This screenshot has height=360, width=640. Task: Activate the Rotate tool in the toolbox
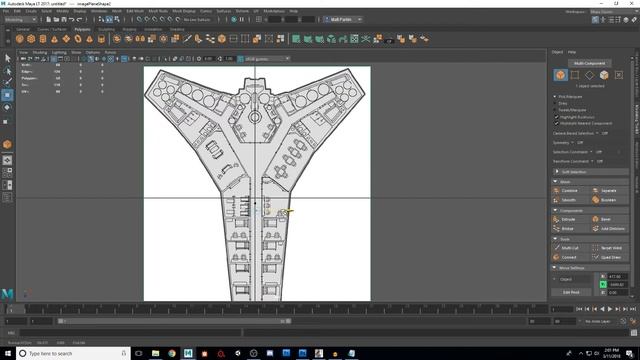tap(7, 107)
